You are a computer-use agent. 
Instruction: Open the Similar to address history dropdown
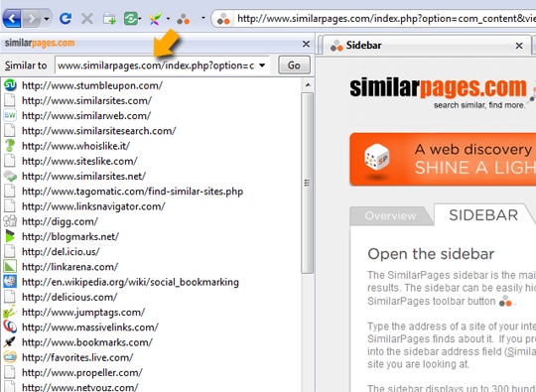pyautogui.click(x=262, y=65)
